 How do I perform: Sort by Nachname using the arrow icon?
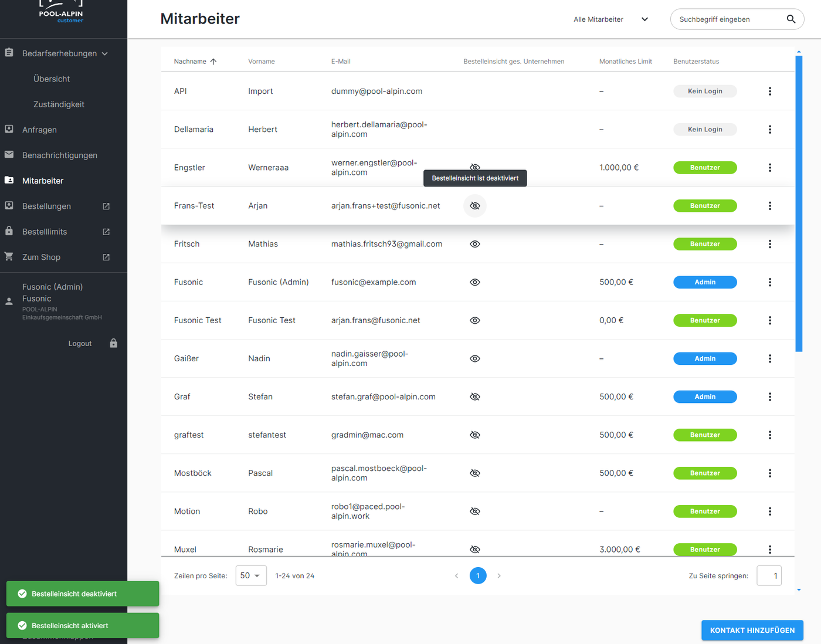click(x=213, y=62)
